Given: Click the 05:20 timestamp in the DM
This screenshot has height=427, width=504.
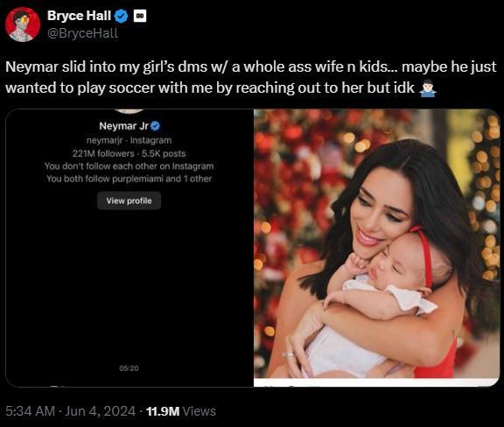Looking at the screenshot, I should click(x=129, y=368).
